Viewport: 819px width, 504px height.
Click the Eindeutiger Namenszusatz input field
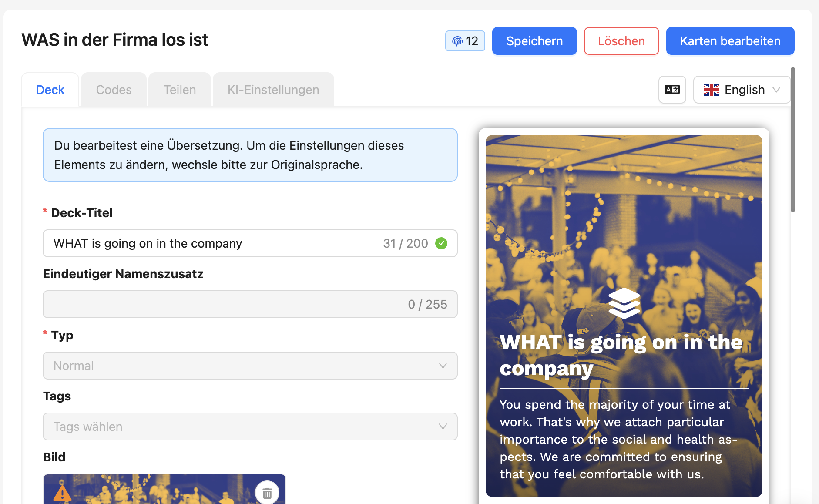(250, 304)
